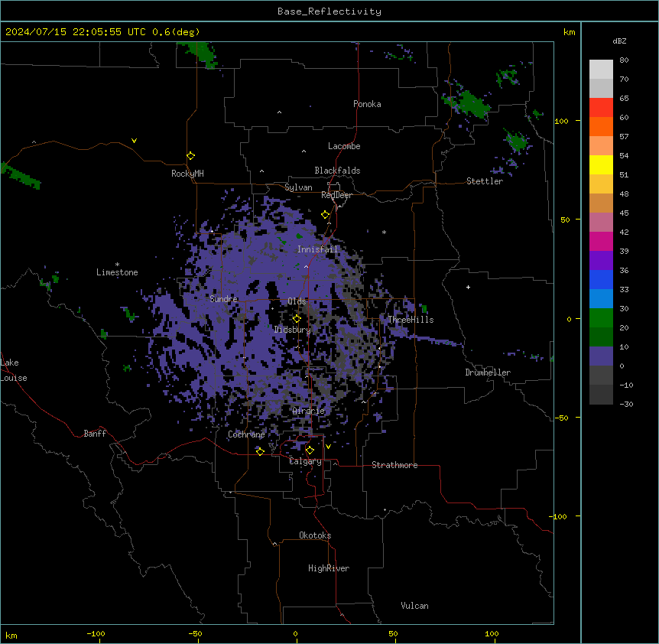Image resolution: width=659 pixels, height=644 pixels.
Task: Click the Didsbury town label
Action: (293, 330)
